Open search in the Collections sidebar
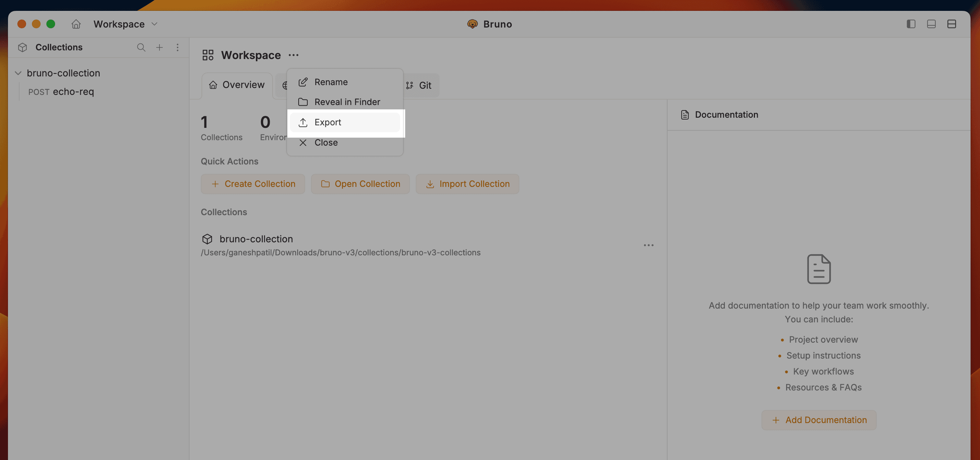The width and height of the screenshot is (980, 460). 141,47
